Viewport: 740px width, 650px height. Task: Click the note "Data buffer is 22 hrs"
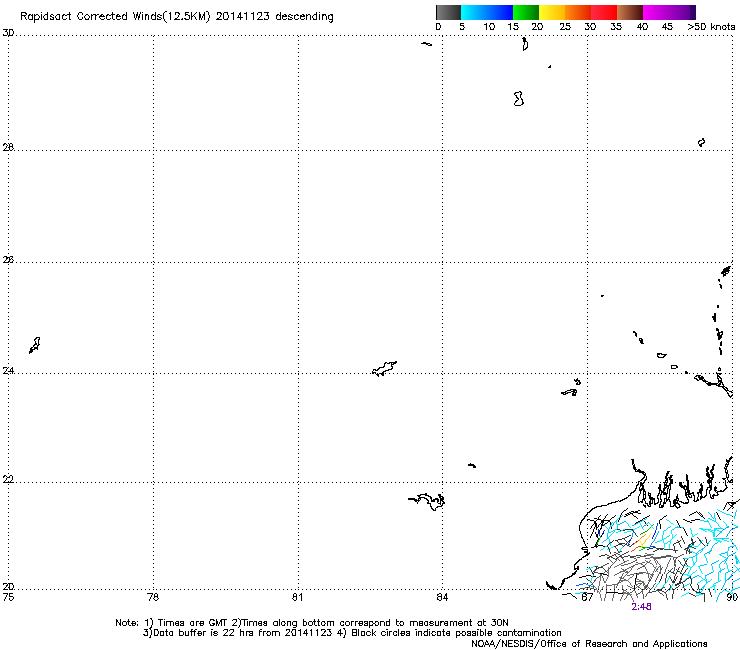(204, 633)
